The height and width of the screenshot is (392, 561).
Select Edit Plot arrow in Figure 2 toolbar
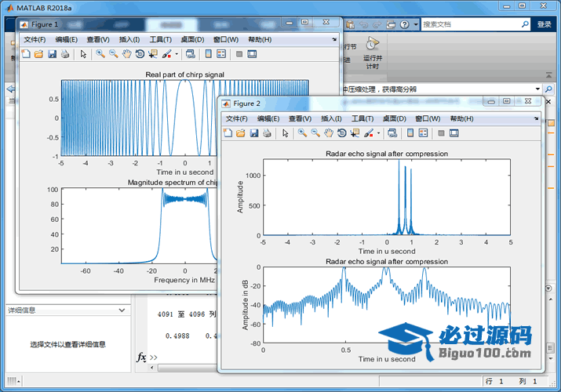tap(285, 133)
